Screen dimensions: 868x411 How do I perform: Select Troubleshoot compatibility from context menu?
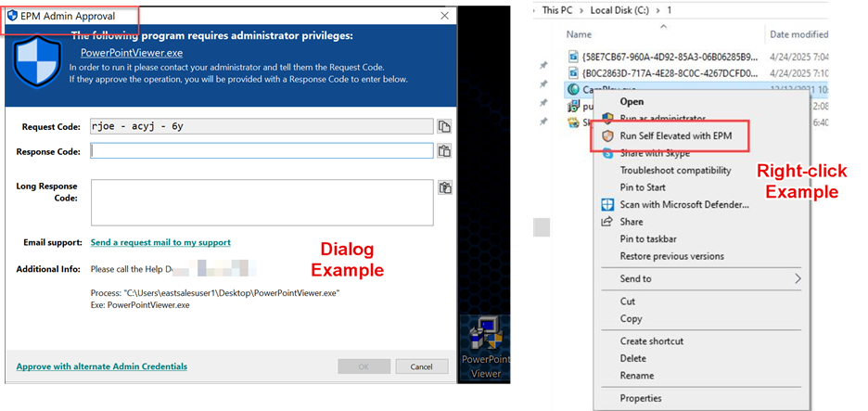click(675, 170)
